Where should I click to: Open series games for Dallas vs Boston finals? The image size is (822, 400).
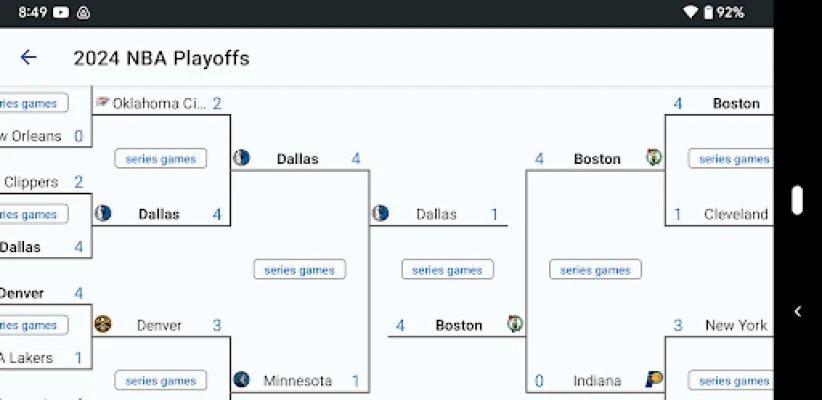click(447, 270)
